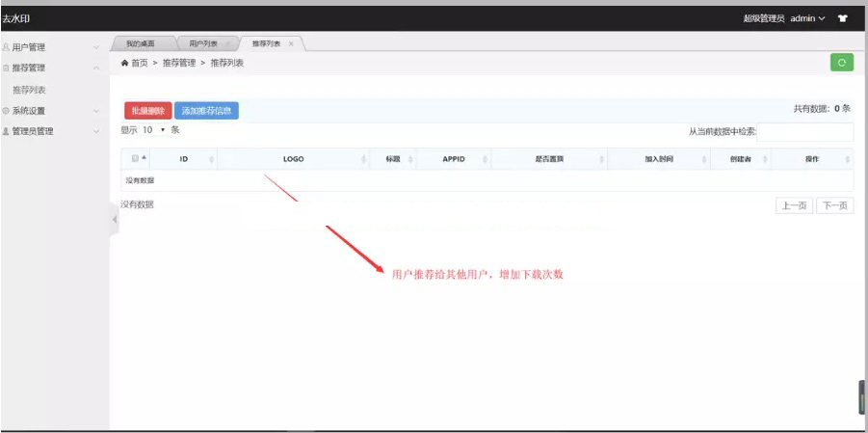This screenshot has height=433, width=868.
Task: Sort by LOGO column arrows
Action: point(363,159)
